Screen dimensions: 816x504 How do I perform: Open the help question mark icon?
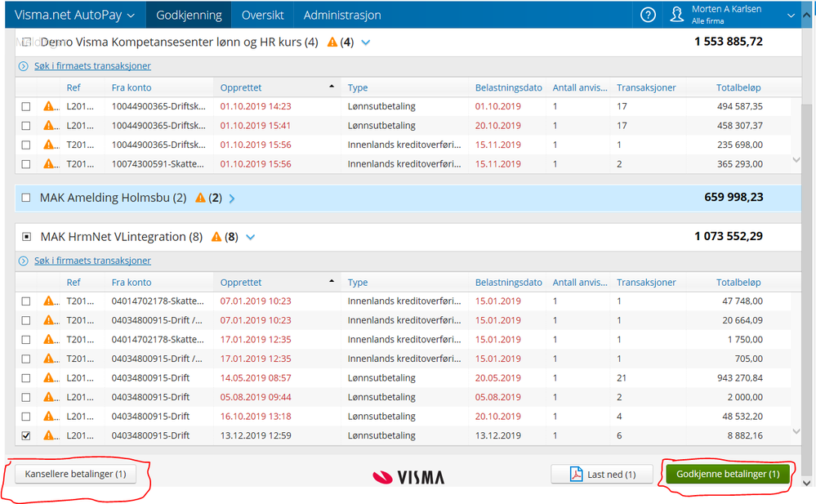648,15
